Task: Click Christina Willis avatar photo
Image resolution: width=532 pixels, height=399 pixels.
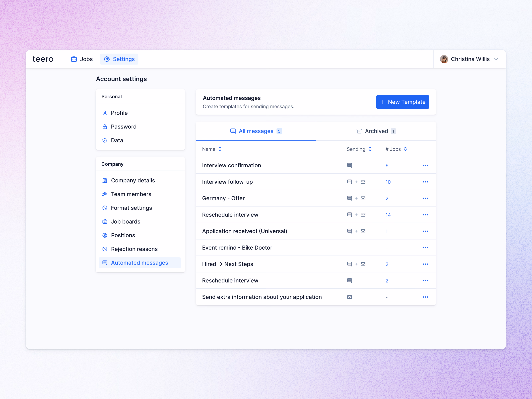Action: point(444,59)
